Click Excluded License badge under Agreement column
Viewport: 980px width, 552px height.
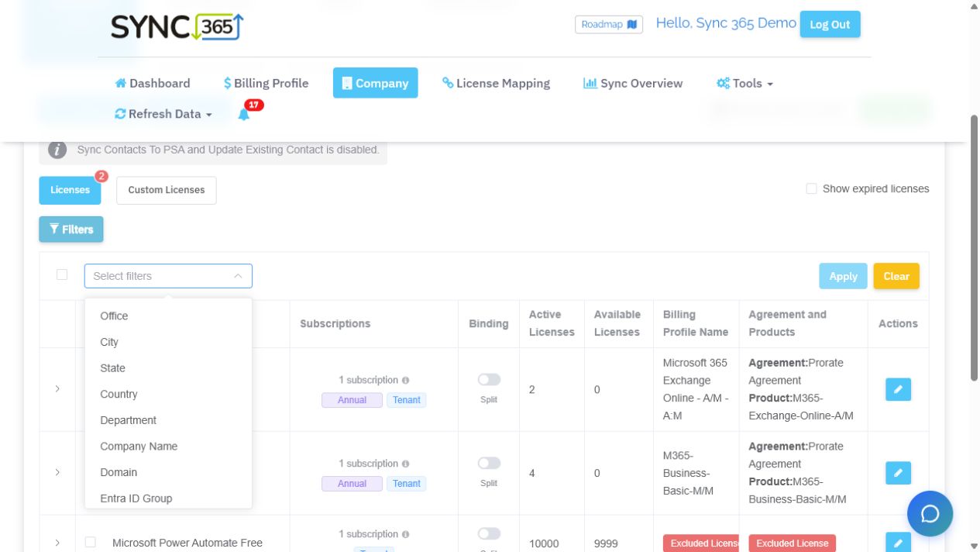pyautogui.click(x=792, y=543)
